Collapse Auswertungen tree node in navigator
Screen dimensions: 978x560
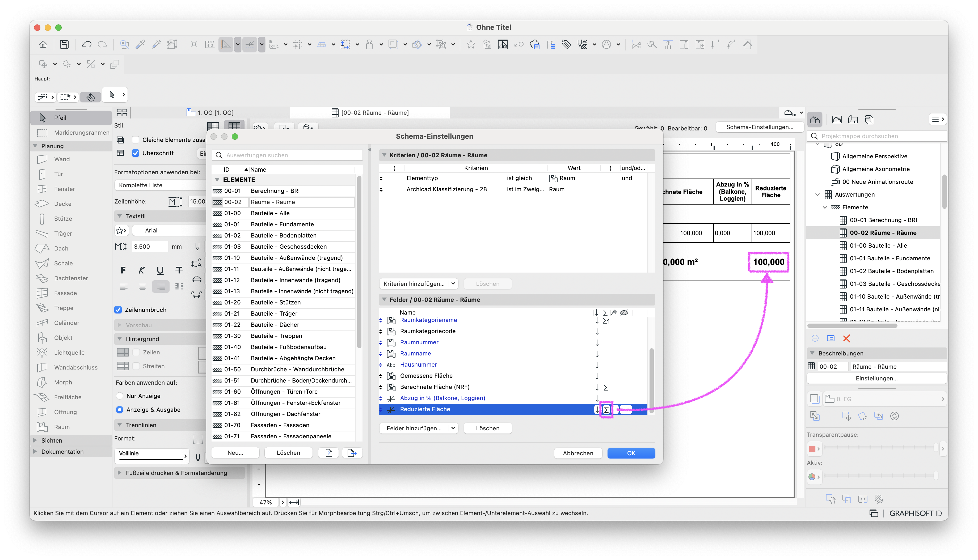(817, 195)
